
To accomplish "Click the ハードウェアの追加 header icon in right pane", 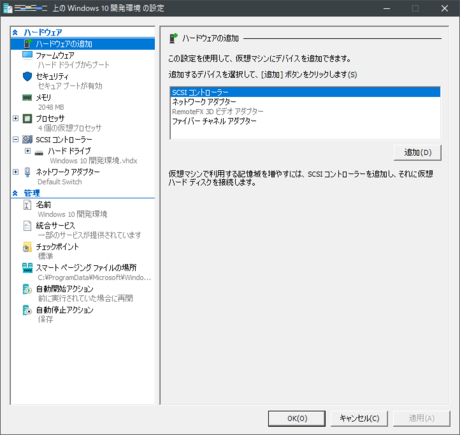I will point(173,38).
